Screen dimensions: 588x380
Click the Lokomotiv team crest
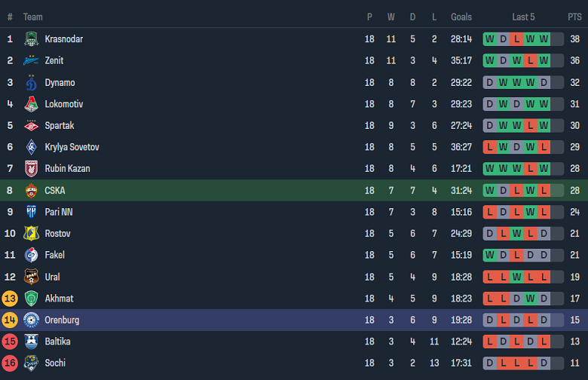click(32, 104)
